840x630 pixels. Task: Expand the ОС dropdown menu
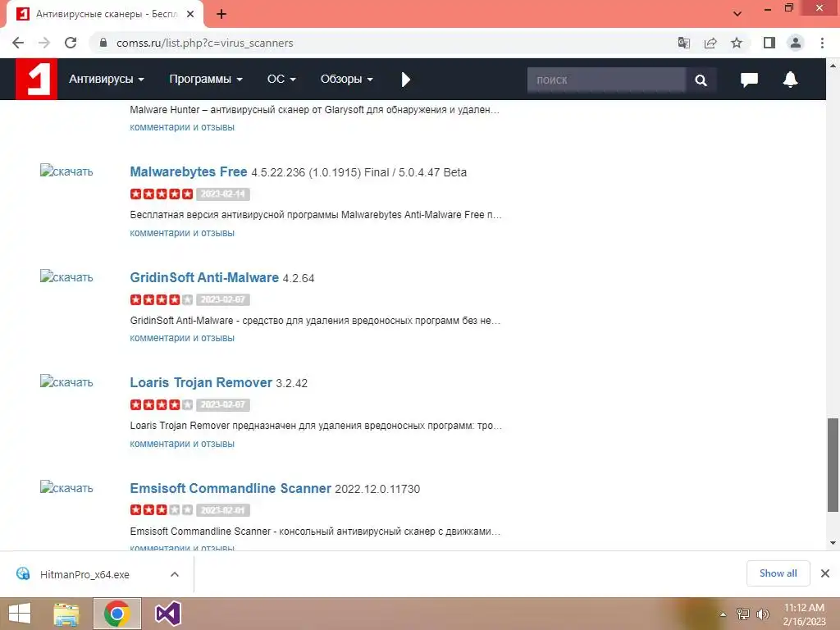tap(281, 80)
